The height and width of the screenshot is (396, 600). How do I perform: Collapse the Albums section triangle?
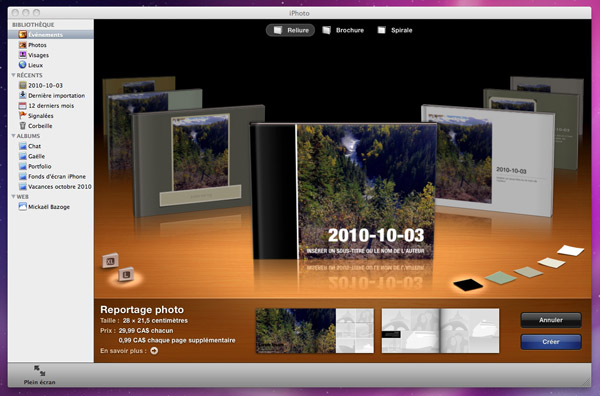tap(13, 136)
